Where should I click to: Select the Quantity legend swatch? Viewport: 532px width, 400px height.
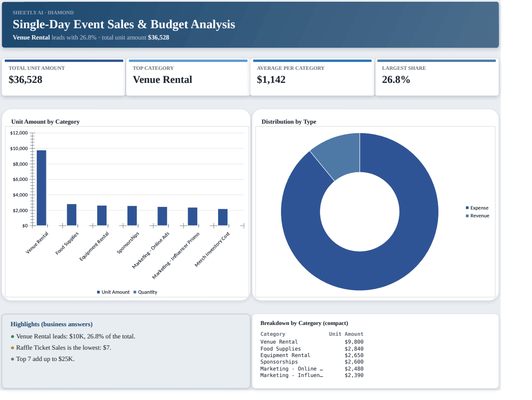[135, 292]
